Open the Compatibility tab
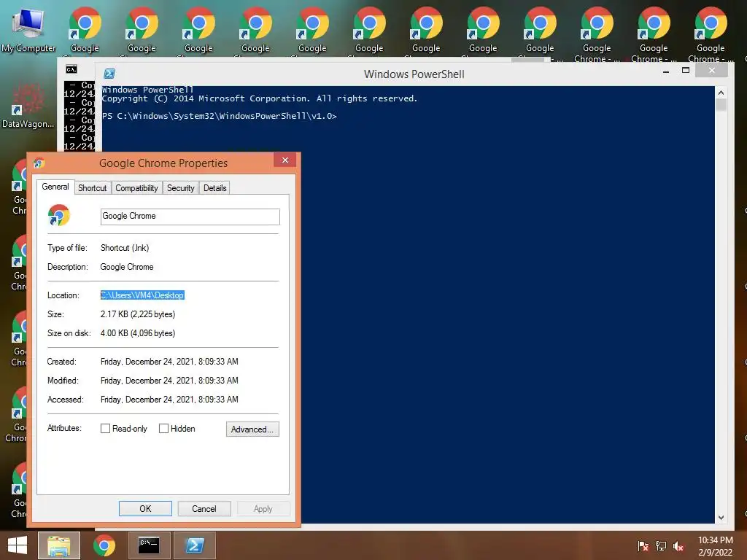 136,188
